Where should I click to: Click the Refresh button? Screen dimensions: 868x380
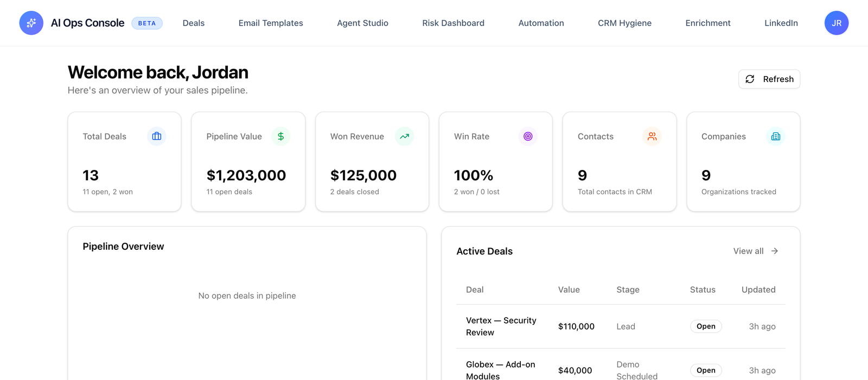tap(769, 79)
